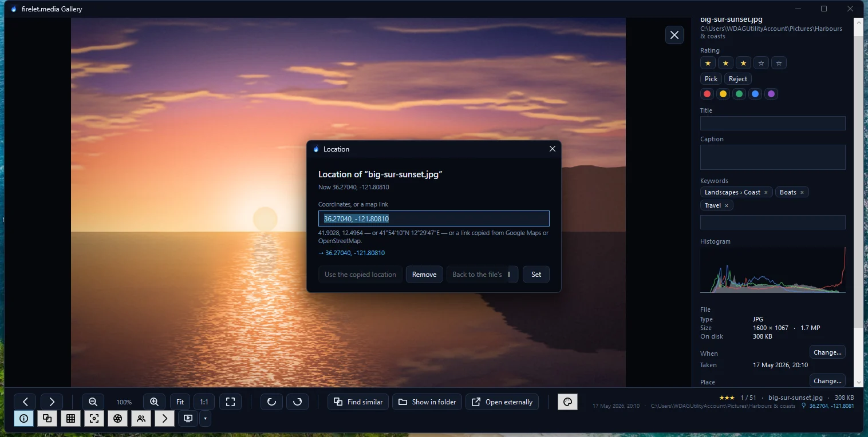Toggle the compare overlay button
This screenshot has width=868, height=437.
[x=47, y=419]
